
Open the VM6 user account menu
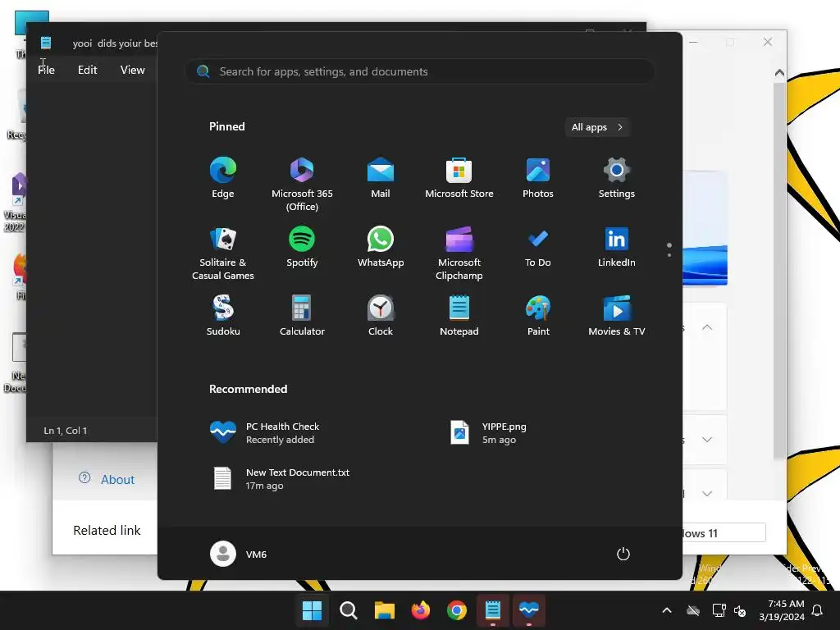click(x=239, y=554)
